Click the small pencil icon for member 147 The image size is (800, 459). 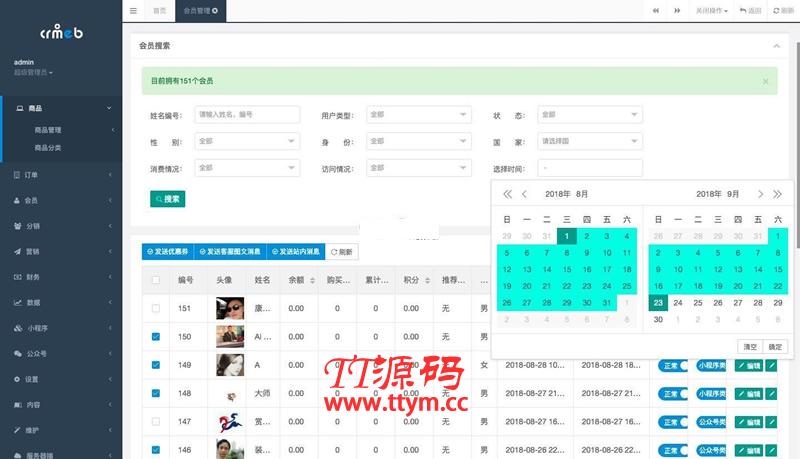pos(771,422)
